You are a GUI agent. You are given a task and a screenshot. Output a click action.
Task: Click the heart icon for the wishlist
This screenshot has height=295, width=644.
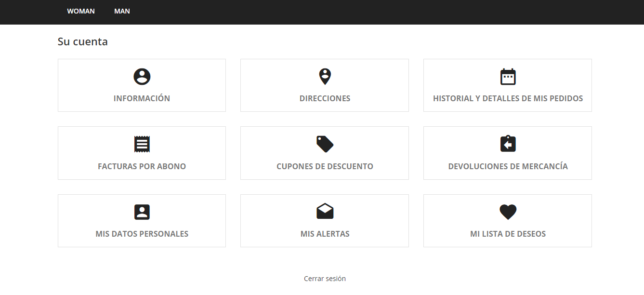click(x=508, y=212)
